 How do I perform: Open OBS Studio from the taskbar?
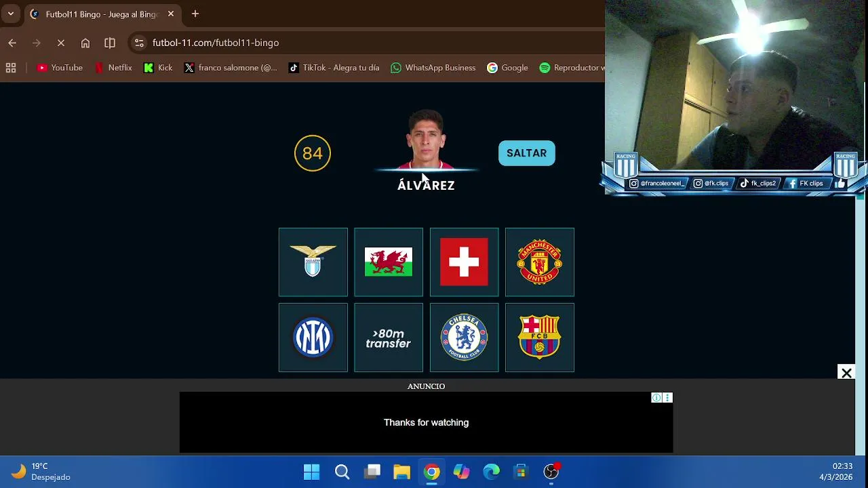[x=551, y=472]
